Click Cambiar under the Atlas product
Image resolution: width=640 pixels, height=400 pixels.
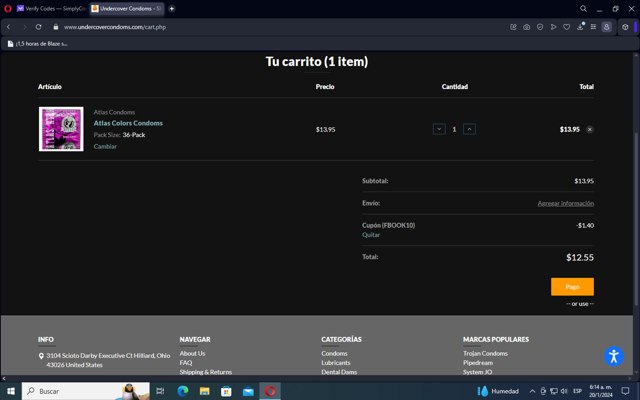105,146
